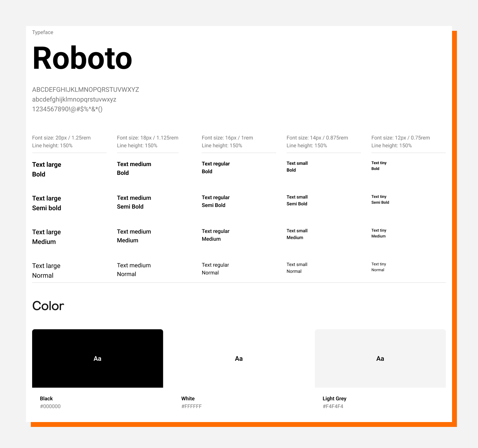Click the uppercase alphabet sample text

click(x=85, y=90)
